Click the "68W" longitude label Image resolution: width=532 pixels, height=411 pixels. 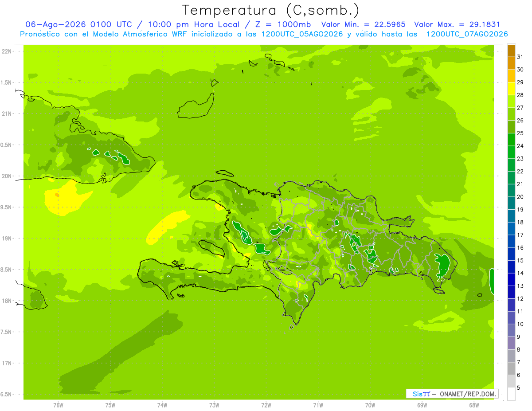pyautogui.click(x=474, y=405)
